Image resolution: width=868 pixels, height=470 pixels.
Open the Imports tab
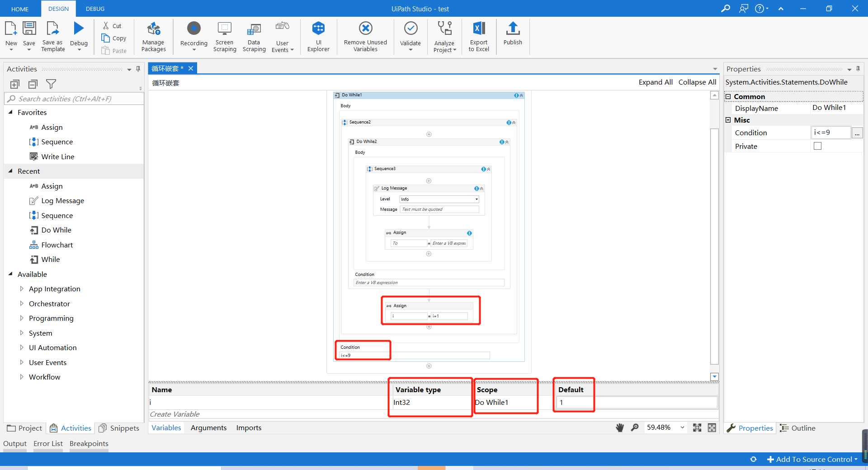(249, 427)
